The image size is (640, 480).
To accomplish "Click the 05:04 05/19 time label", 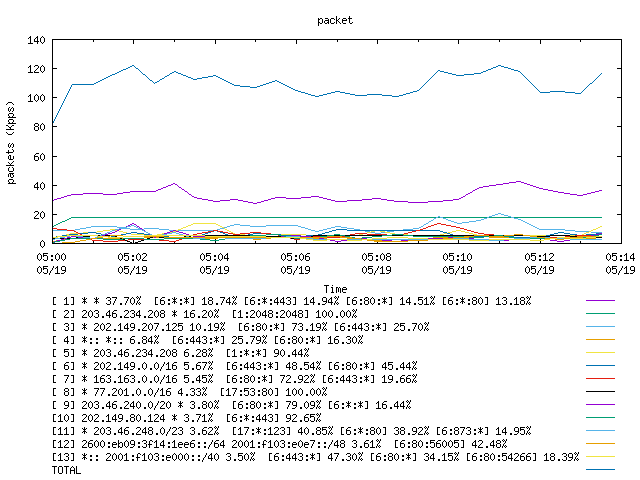I will tap(214, 264).
